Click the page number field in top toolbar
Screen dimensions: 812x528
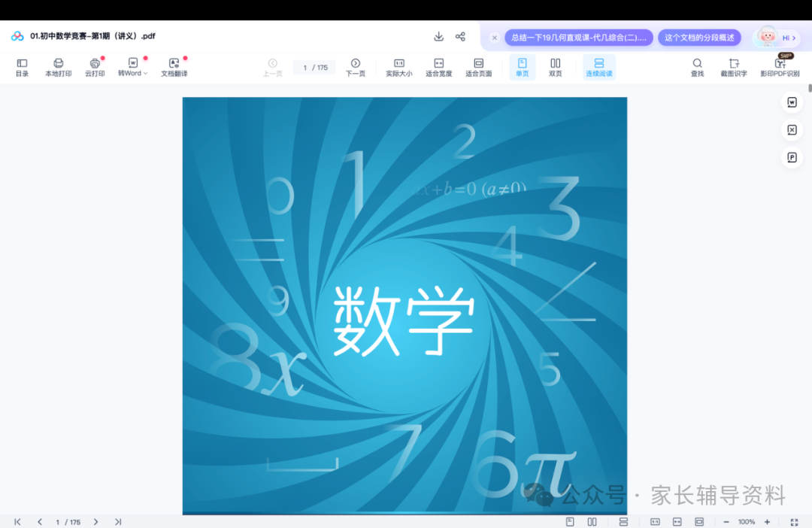314,68
